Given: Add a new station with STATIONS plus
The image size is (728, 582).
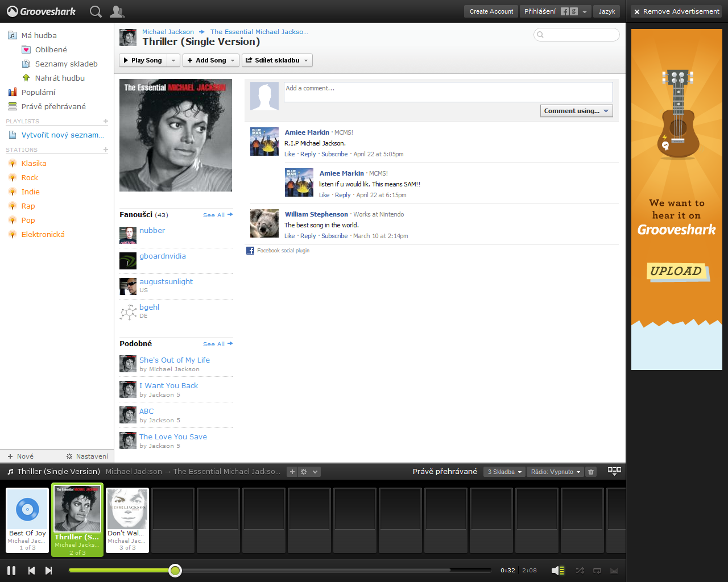Looking at the screenshot, I should [106, 149].
